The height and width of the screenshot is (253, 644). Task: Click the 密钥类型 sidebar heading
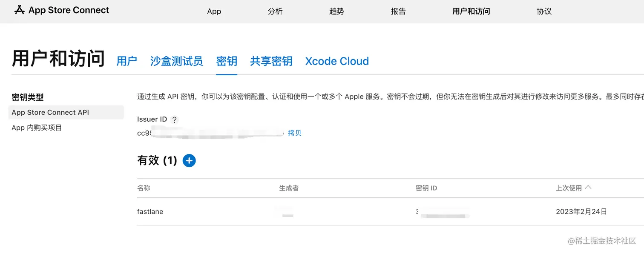[28, 97]
